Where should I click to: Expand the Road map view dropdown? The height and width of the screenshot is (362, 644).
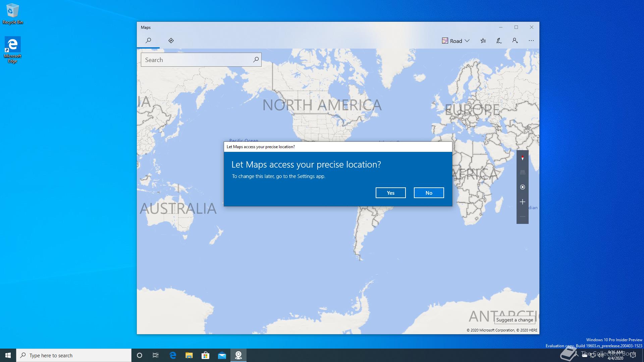tap(455, 41)
